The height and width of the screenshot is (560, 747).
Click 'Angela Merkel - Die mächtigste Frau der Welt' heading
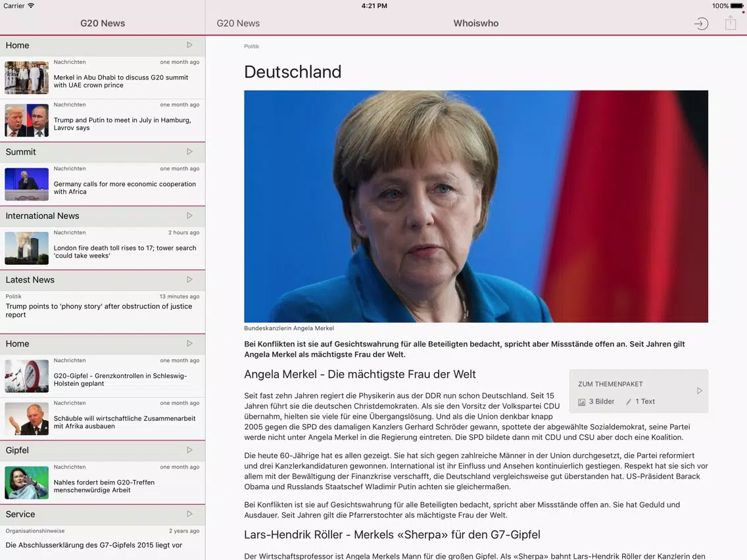click(x=360, y=374)
